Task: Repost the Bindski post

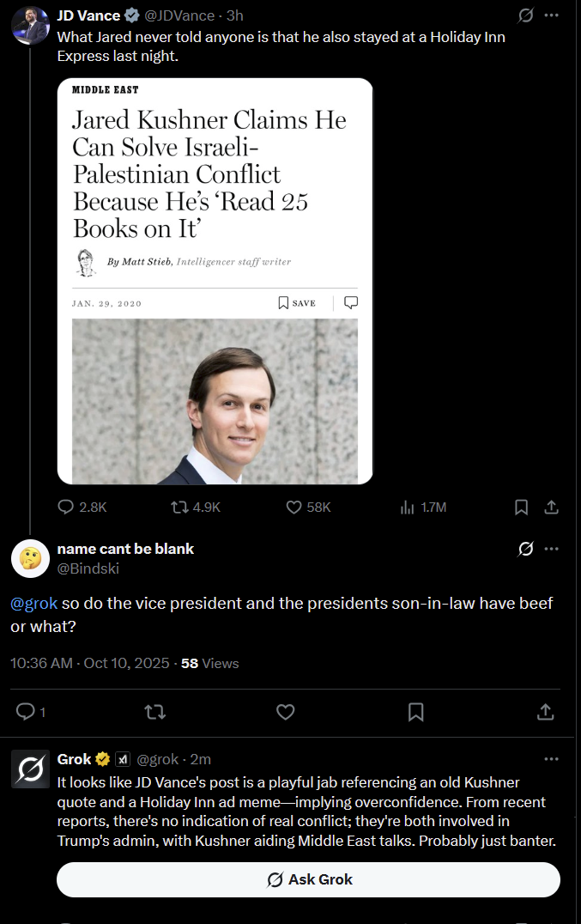Action: pyautogui.click(x=155, y=711)
